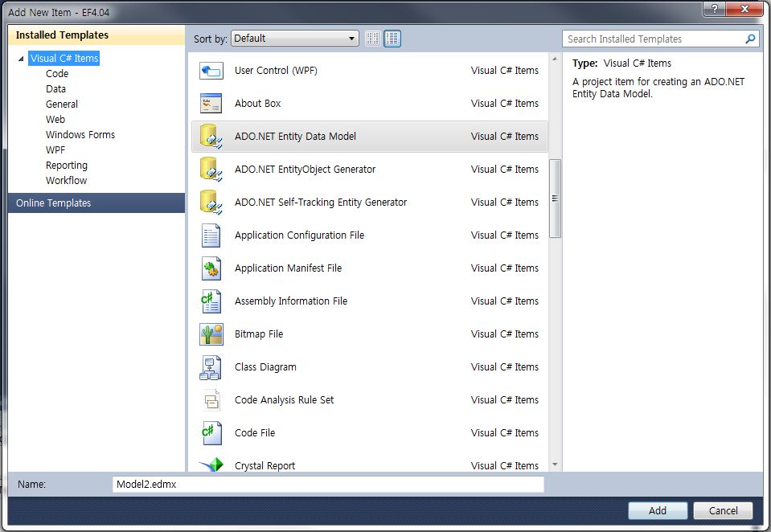Switch to medium icons list view
This screenshot has width=771, height=532.
[x=392, y=39]
